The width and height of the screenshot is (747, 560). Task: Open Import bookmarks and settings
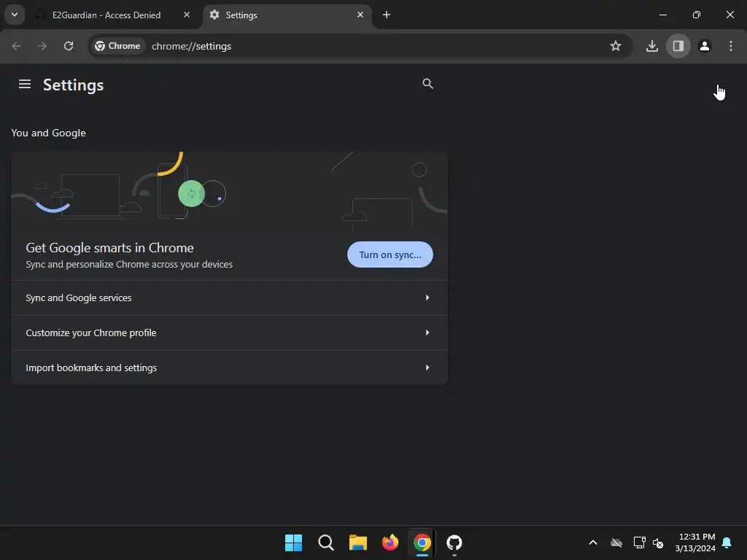[x=228, y=368]
